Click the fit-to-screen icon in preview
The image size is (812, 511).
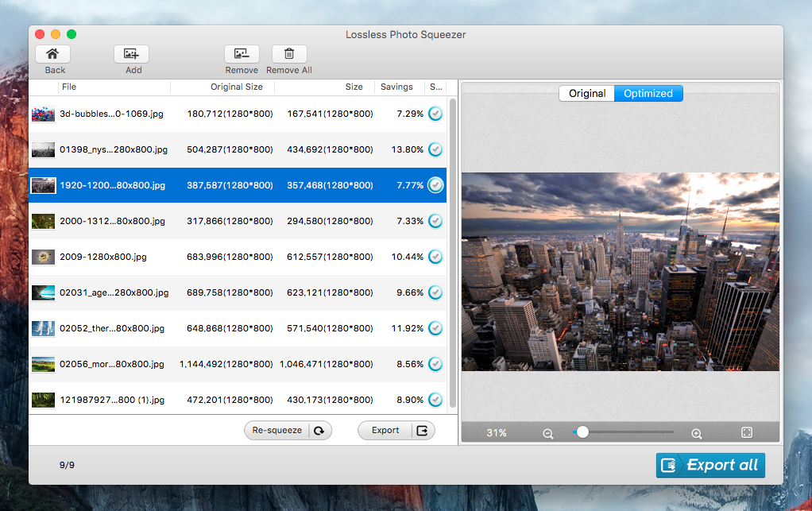(747, 432)
